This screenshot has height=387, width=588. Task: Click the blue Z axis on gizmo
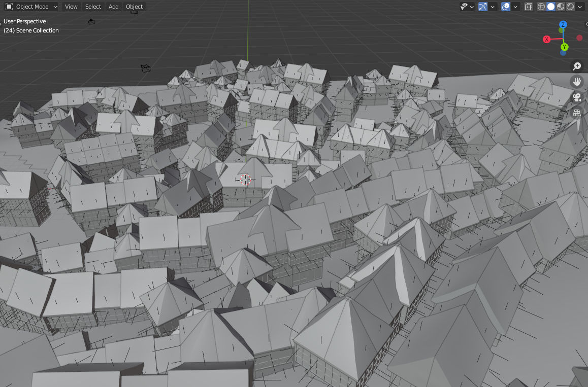pyautogui.click(x=563, y=24)
